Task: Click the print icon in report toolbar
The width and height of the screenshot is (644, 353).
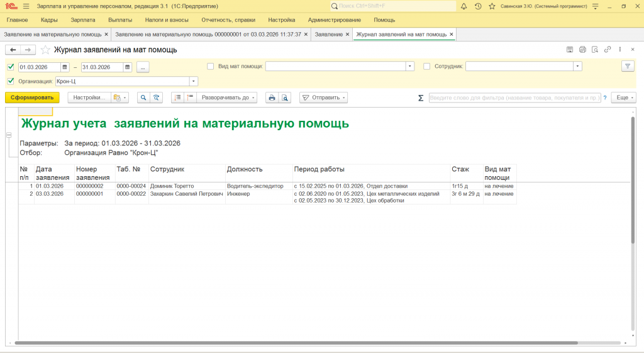Action: [x=272, y=98]
